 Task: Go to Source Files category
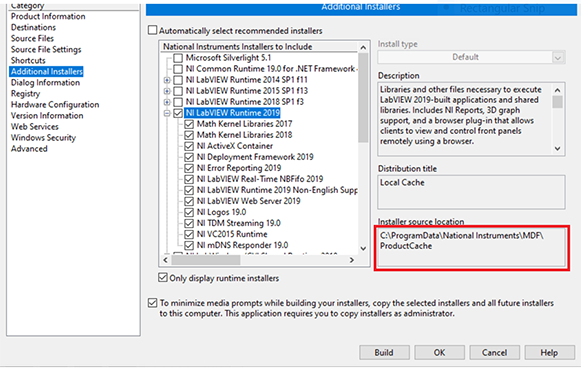[32, 39]
